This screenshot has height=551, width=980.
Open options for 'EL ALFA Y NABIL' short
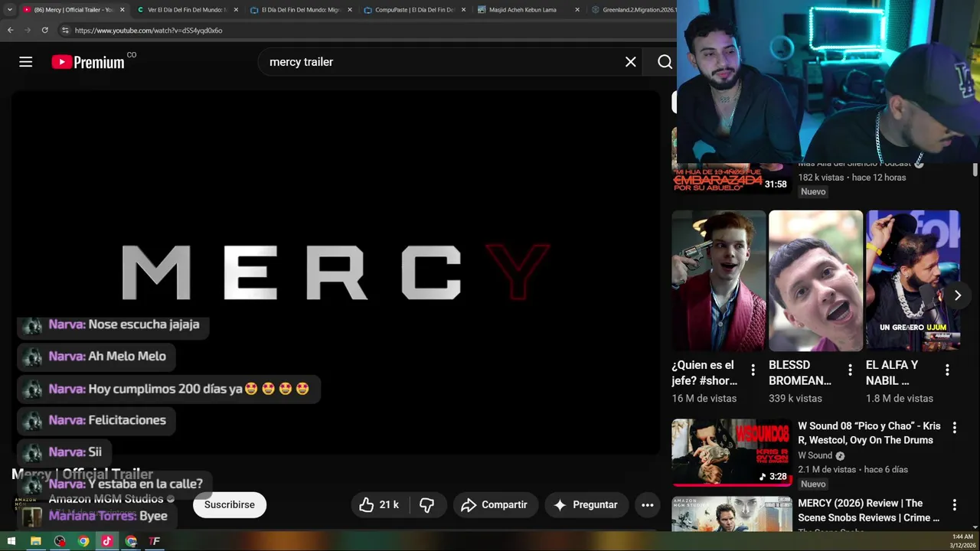(x=947, y=370)
